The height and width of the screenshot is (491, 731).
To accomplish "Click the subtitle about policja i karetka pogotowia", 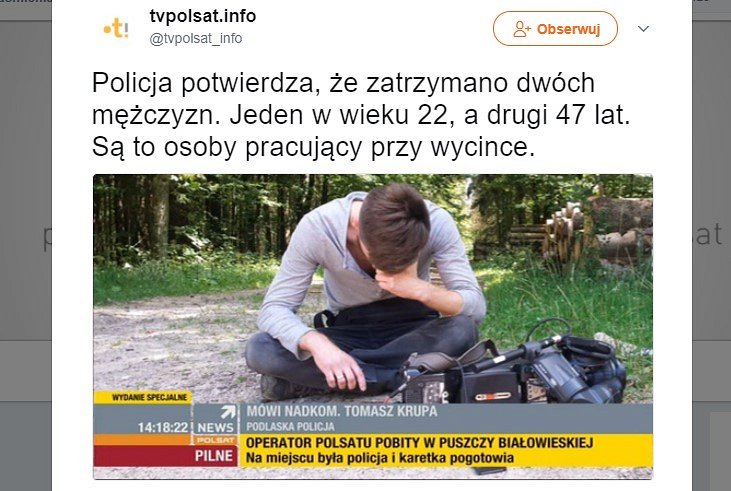I will click(380, 458).
